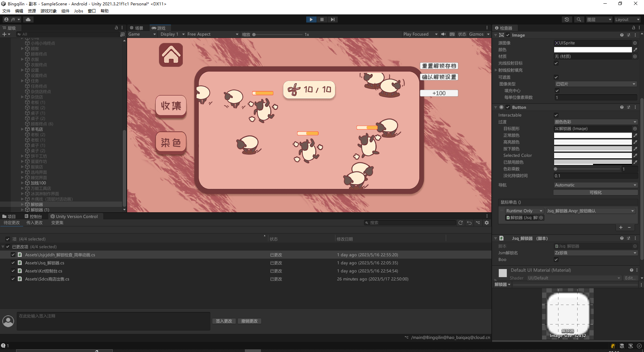
Task: Switch to the 控制台 Console tab
Action: (33, 217)
